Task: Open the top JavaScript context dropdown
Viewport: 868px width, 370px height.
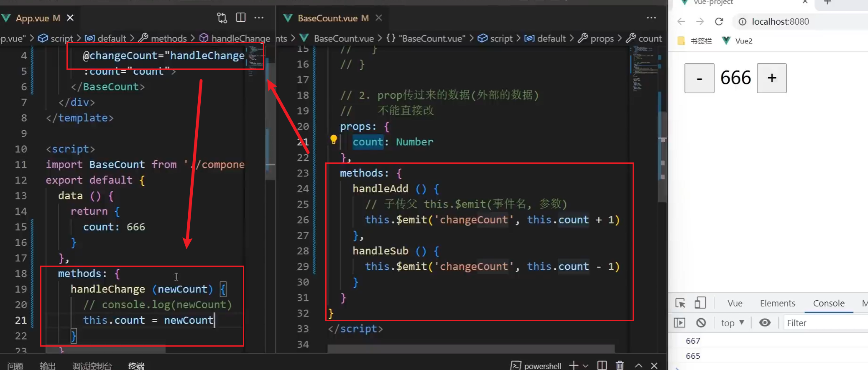Action: click(733, 323)
